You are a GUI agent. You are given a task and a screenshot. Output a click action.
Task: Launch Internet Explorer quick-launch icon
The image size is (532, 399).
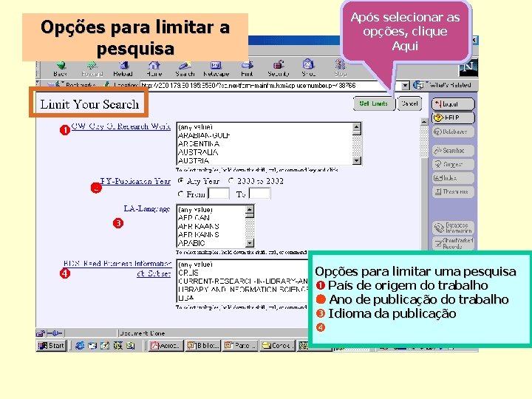(x=80, y=345)
